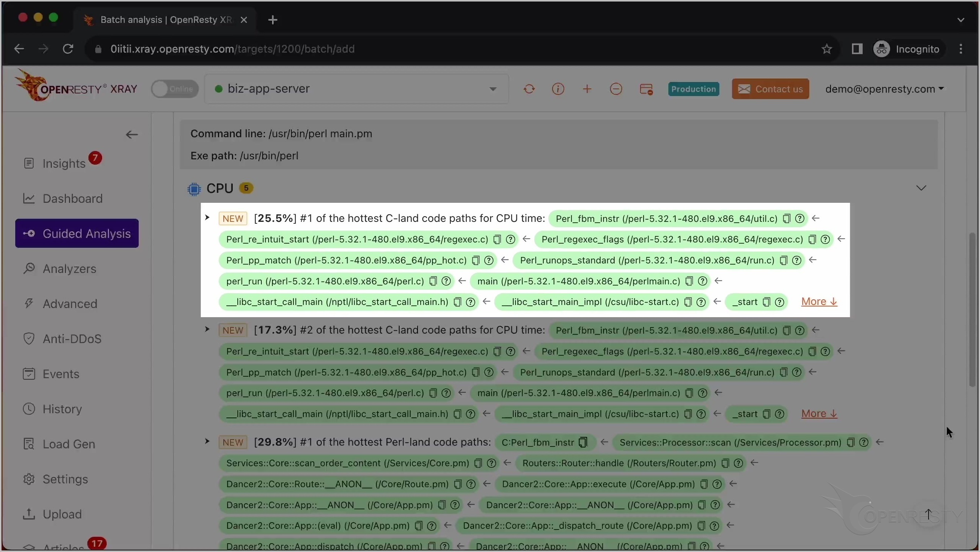Viewport: 980px width, 552px height.
Task: Open demo@openresty.com account menu
Action: pos(884,89)
